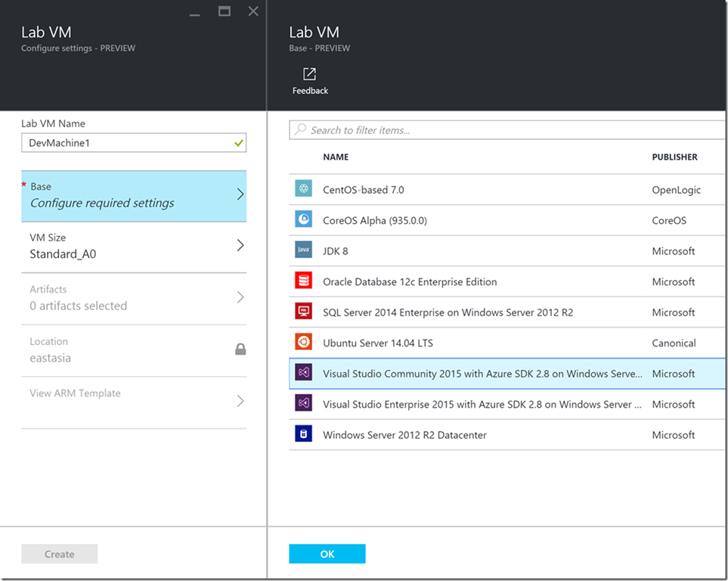Expand the VM Size Standard_A0 setting
This screenshot has width=728, height=581.
click(x=134, y=245)
